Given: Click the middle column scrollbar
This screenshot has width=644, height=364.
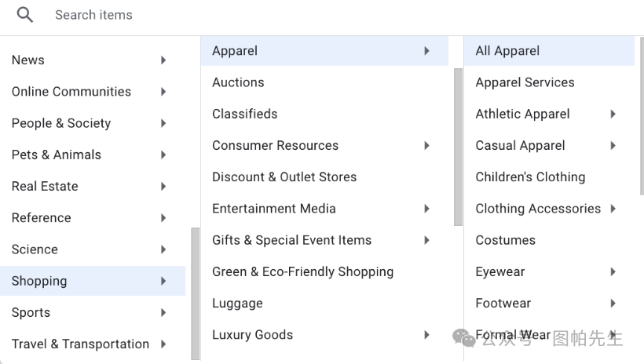Looking at the screenshot, I should pos(458,147).
